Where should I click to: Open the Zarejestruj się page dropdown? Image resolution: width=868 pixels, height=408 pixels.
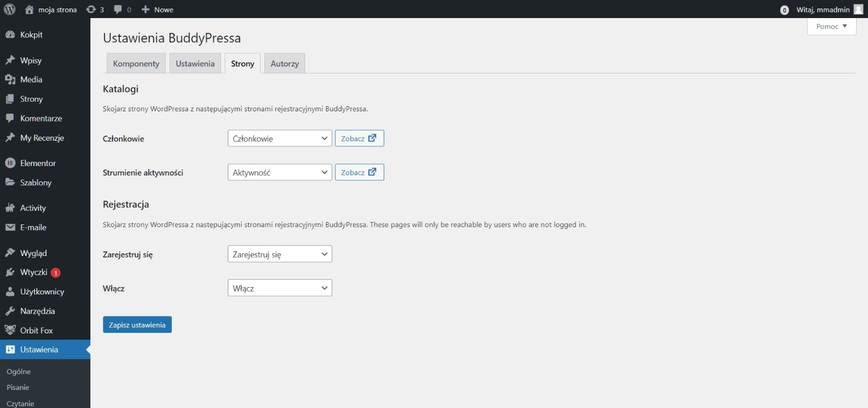(x=280, y=254)
